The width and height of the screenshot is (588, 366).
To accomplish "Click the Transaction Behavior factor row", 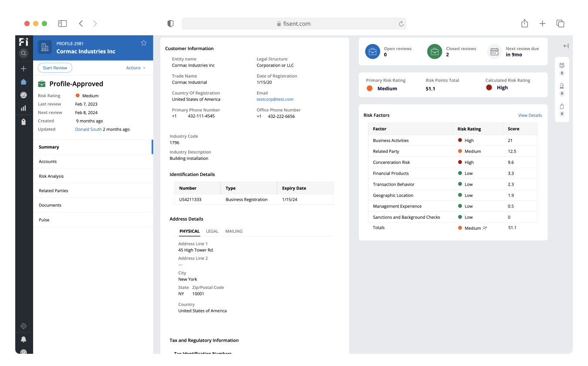I will coord(453,184).
